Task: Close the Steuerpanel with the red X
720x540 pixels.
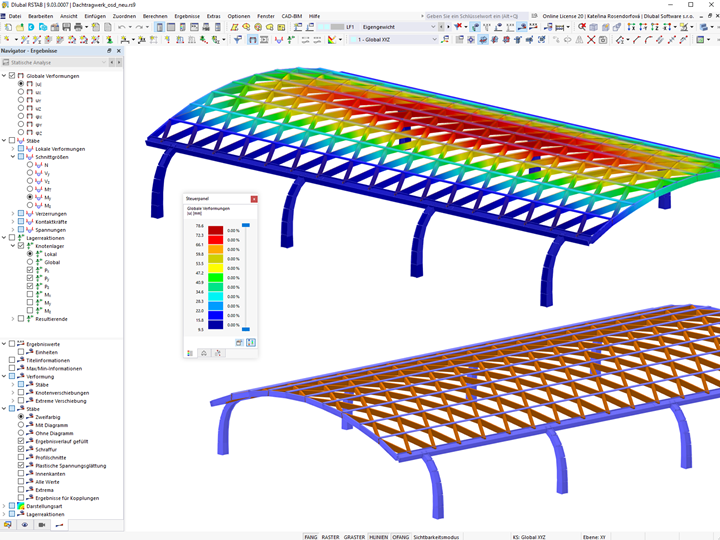Action: point(254,199)
